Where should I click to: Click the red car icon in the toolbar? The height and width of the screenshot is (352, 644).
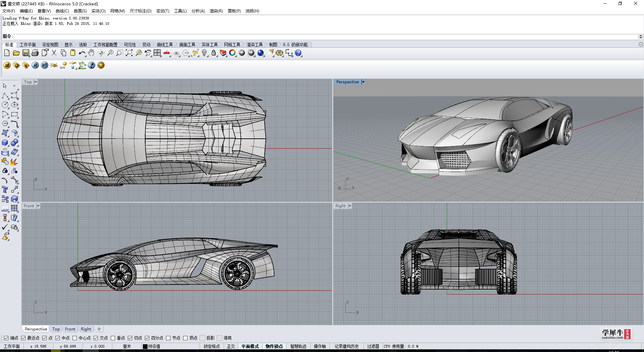click(167, 53)
